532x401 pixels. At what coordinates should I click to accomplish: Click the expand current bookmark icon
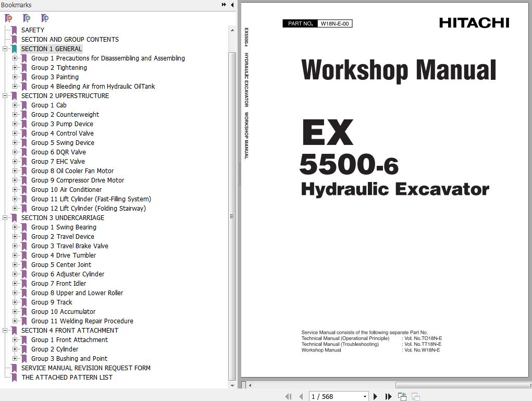tap(44, 18)
